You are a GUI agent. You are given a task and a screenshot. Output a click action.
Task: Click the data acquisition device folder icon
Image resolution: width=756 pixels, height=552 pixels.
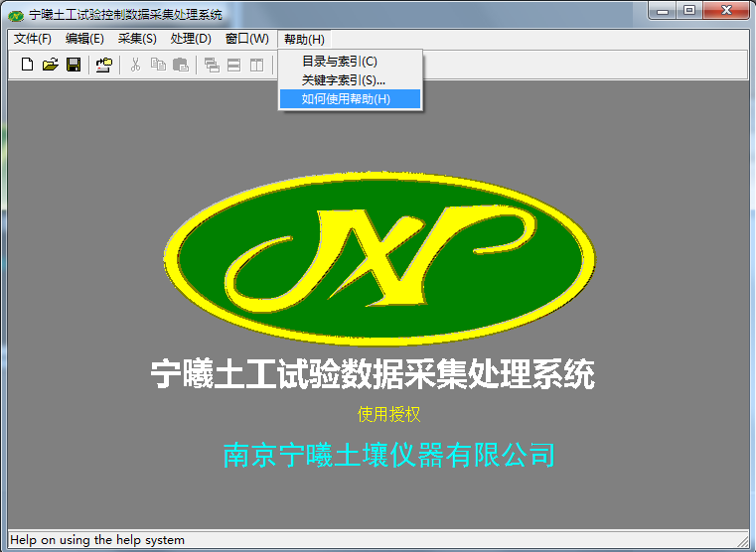click(103, 65)
